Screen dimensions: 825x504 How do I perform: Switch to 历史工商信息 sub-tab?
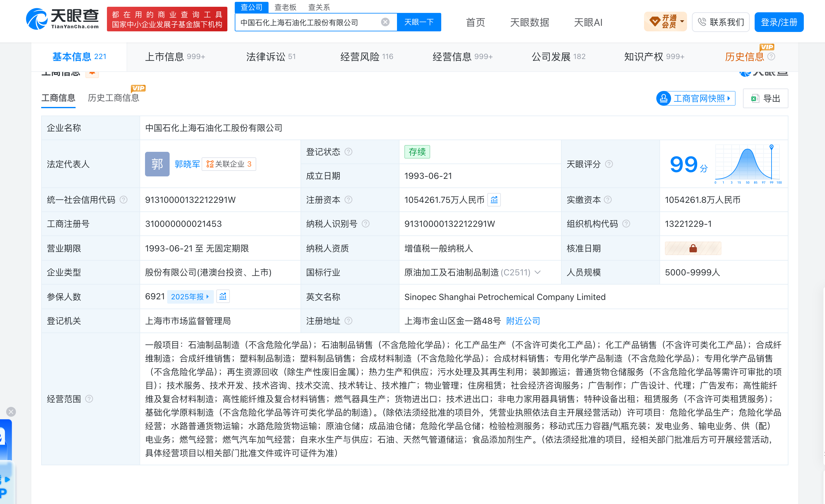(x=113, y=98)
